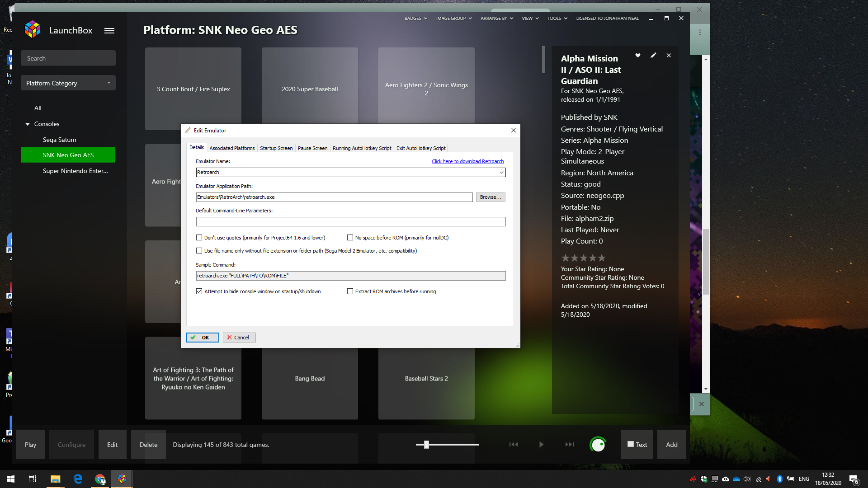Screen dimensions: 868x488
Task: Click the Play button
Action: [x=30, y=445]
